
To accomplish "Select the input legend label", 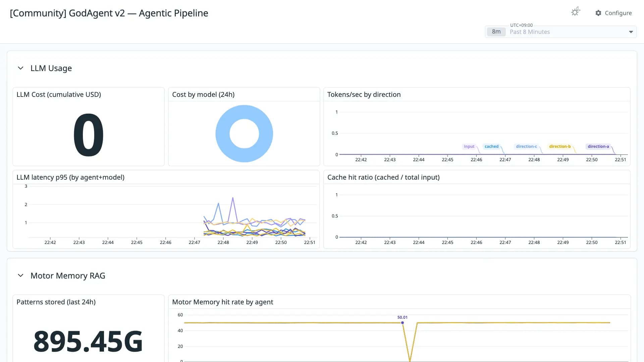I will [x=469, y=146].
